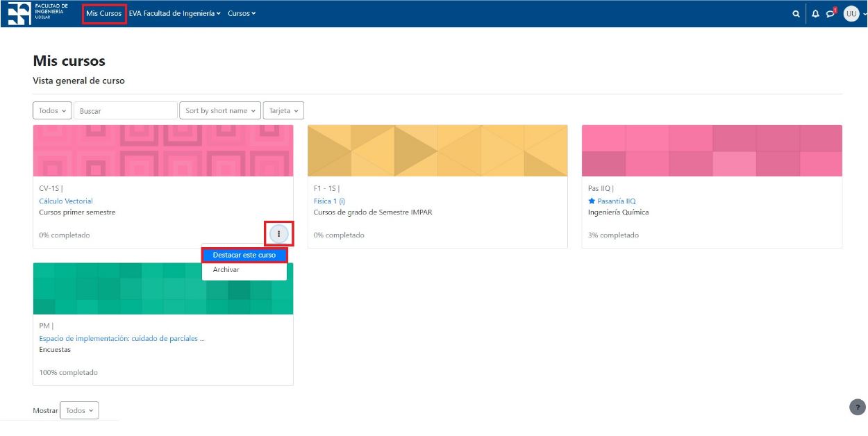Open the Física 1 (i) course link

coord(329,201)
